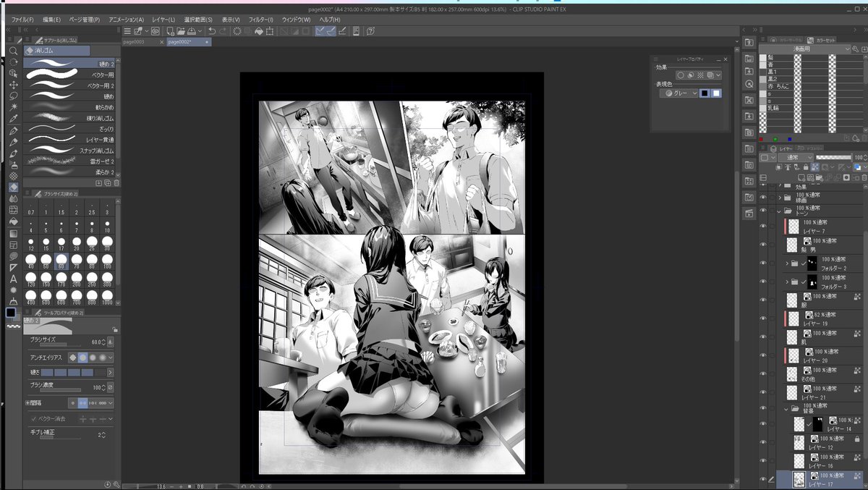
Task: Select the Lasso selection tool
Action: coord(13,96)
